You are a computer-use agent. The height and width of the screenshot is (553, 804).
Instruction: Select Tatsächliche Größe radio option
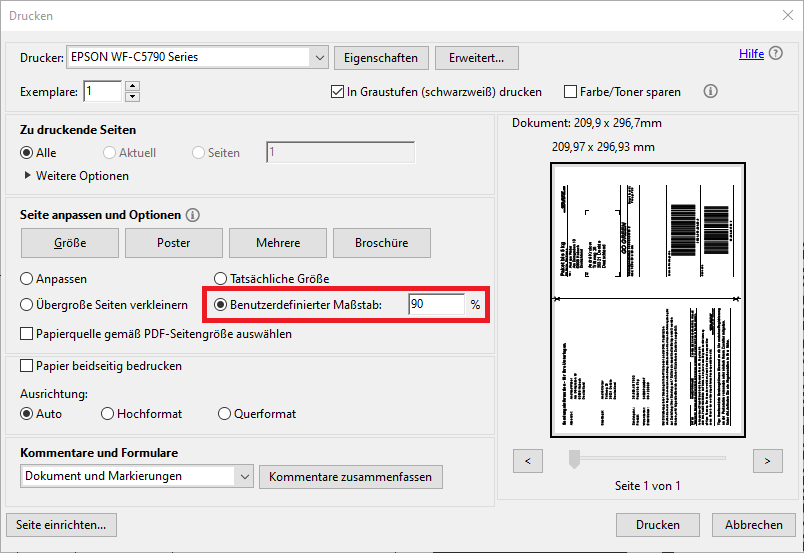pos(221,279)
